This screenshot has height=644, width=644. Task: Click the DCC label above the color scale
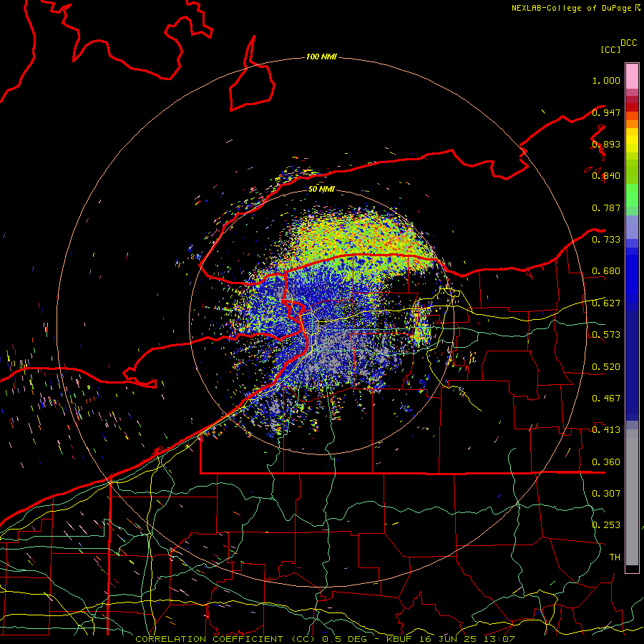(629, 43)
